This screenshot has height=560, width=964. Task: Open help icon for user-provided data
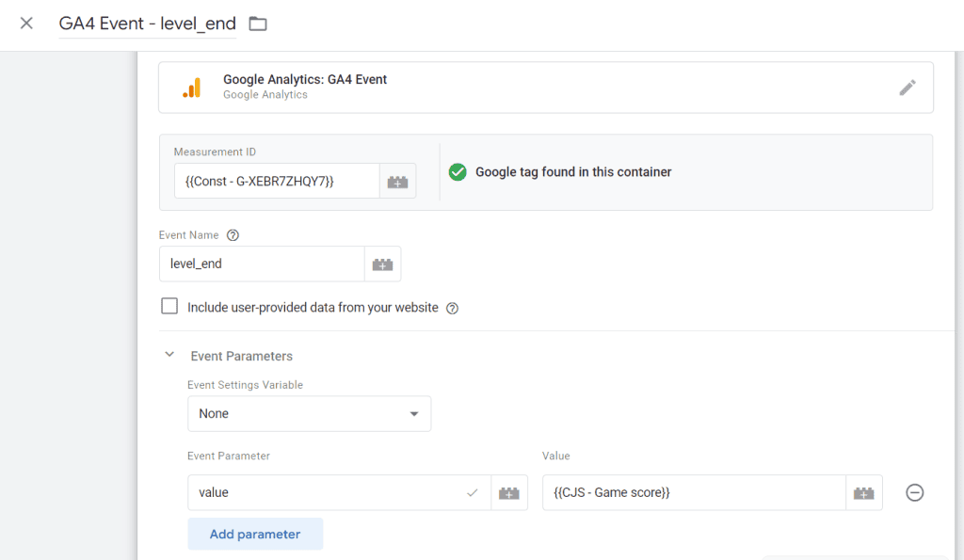click(x=452, y=308)
